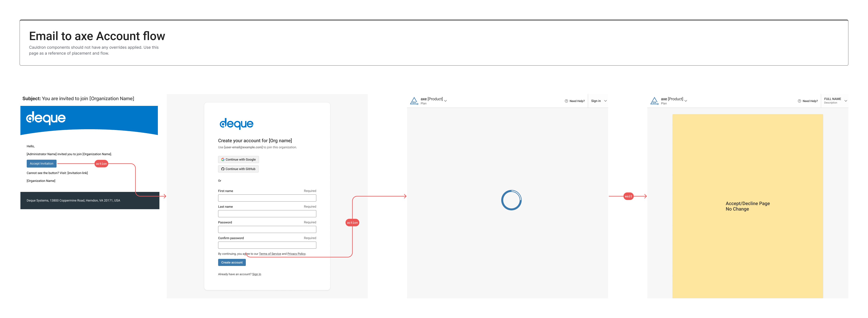Open the Terms of Service link
The image size is (868, 318).
tap(270, 254)
